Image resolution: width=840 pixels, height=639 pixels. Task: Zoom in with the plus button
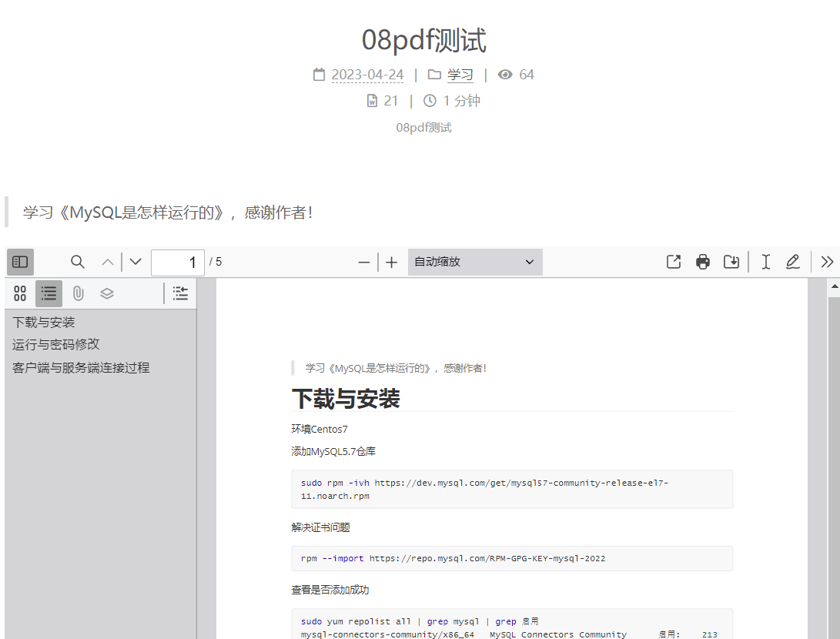(x=392, y=263)
